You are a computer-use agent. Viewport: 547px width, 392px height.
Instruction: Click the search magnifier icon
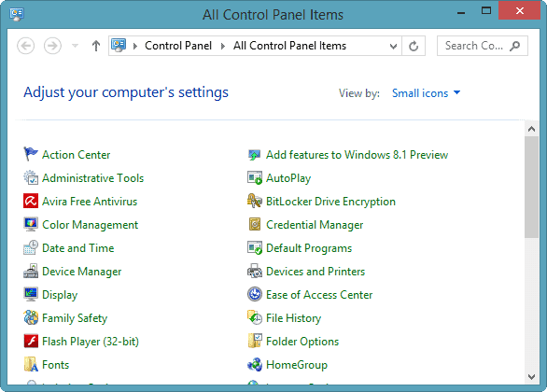click(514, 46)
